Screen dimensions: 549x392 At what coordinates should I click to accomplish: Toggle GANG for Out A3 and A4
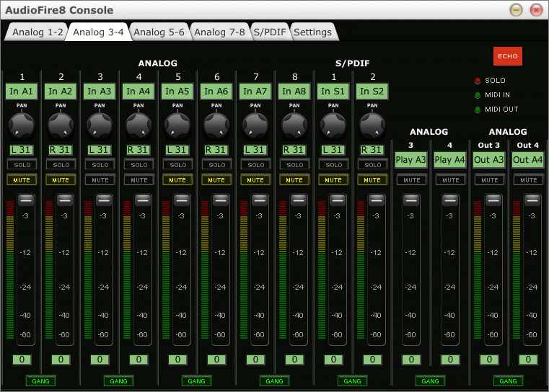tap(508, 381)
